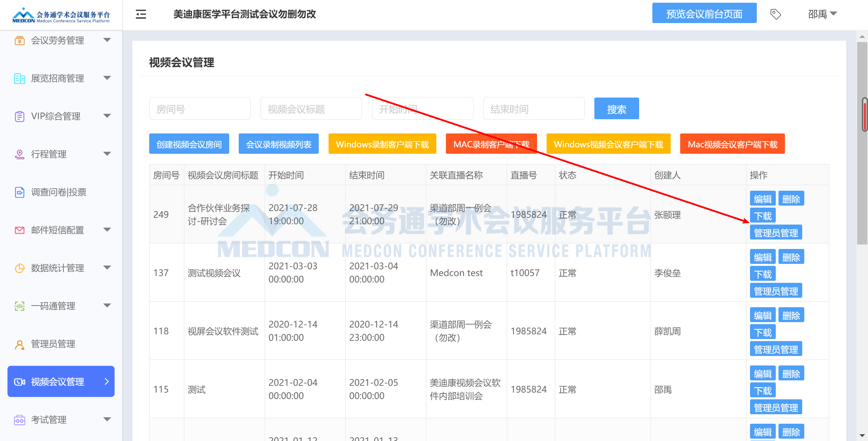Click 管理员管理 for room 118

pos(776,349)
